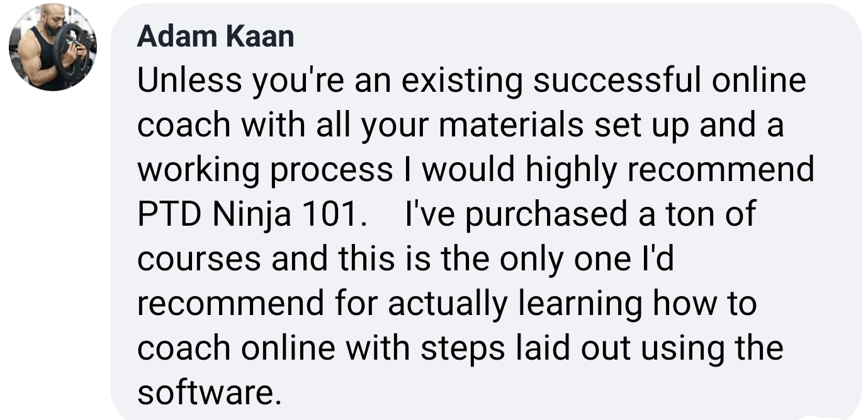Click the line 'courses and this is the only one I'd'
The width and height of the screenshot is (868, 420).
click(405, 260)
